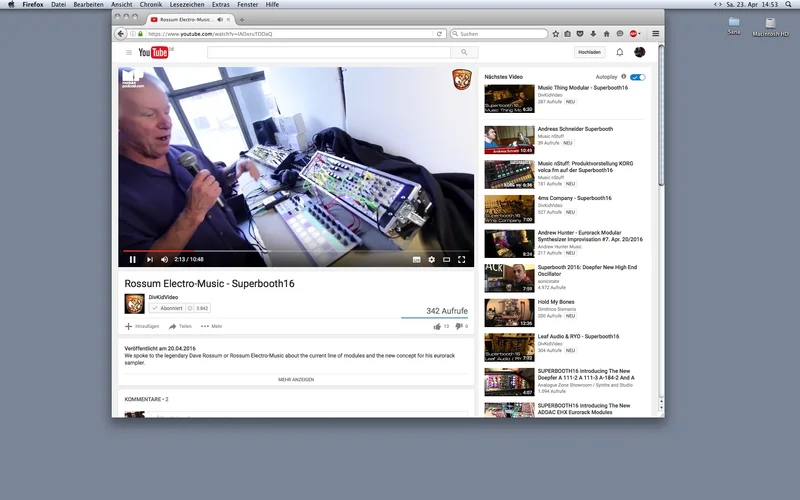Open the Hold My Bones video

[556, 302]
